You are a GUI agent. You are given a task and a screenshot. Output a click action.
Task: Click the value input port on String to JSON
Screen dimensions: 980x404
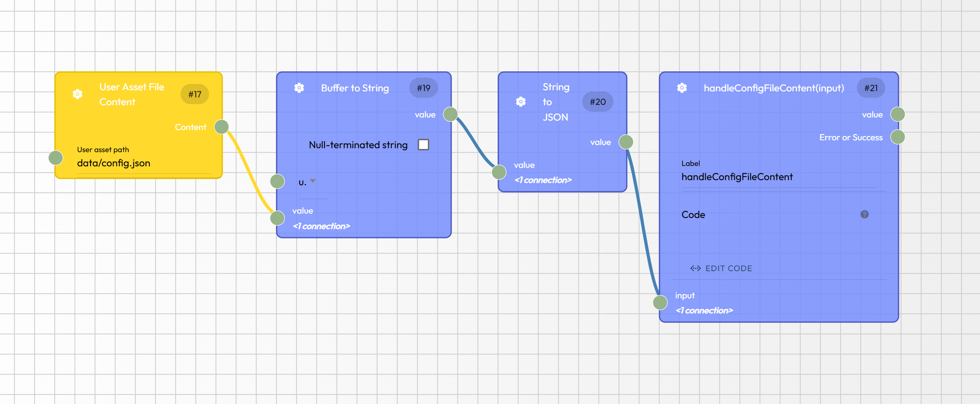coord(499,172)
